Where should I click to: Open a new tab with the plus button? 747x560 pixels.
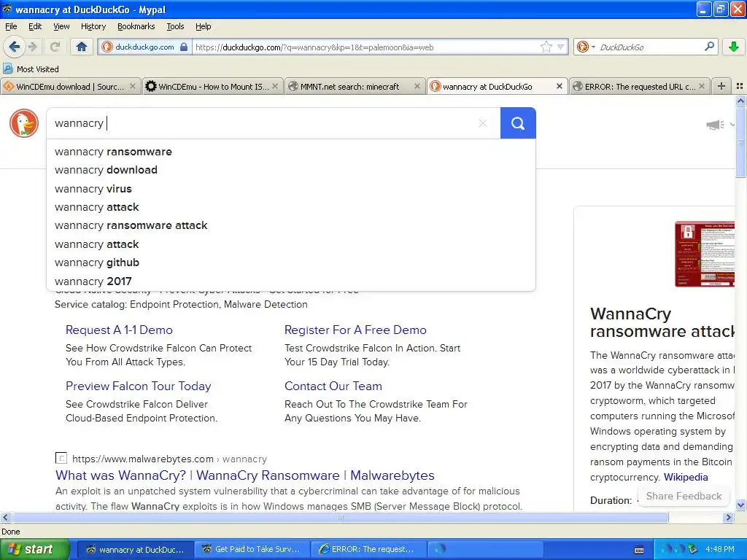click(721, 86)
